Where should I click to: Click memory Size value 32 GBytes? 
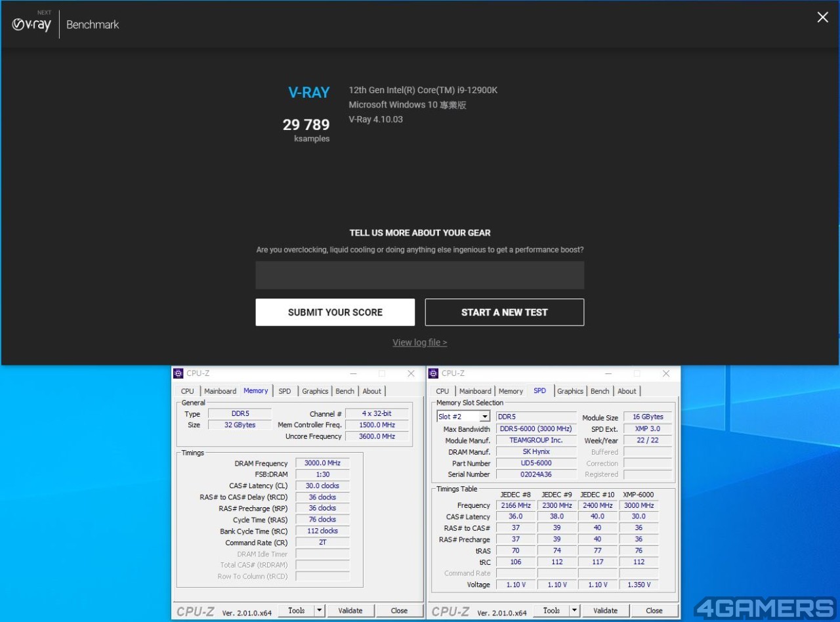click(x=240, y=425)
